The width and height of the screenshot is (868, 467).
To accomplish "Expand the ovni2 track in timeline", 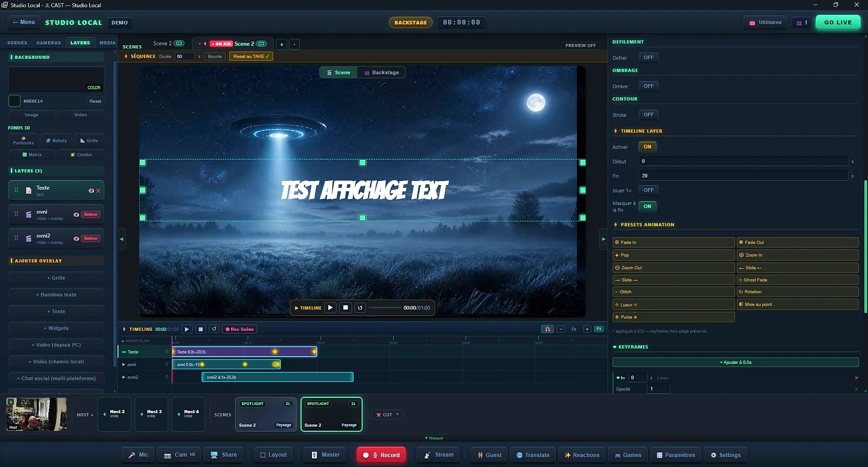I will coord(124,377).
